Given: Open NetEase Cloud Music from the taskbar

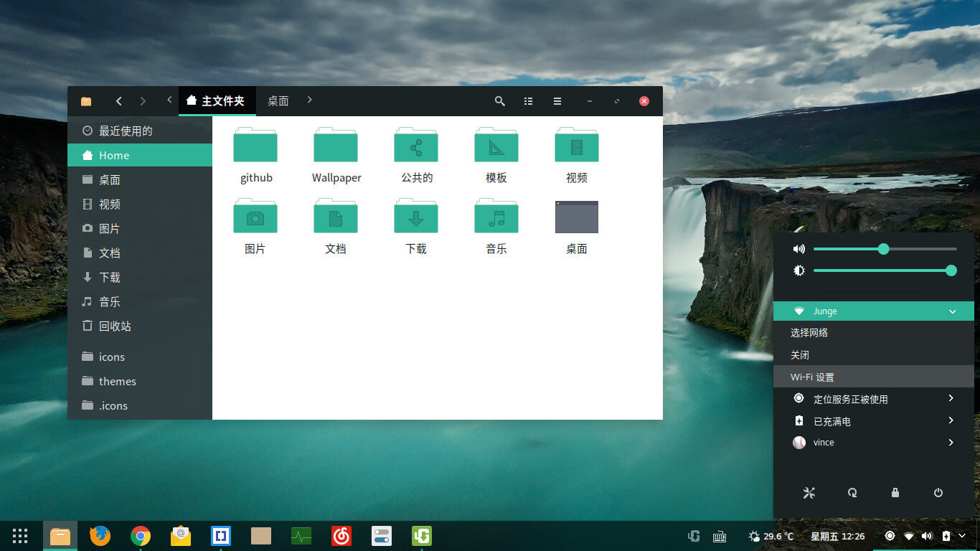Looking at the screenshot, I should point(341,535).
